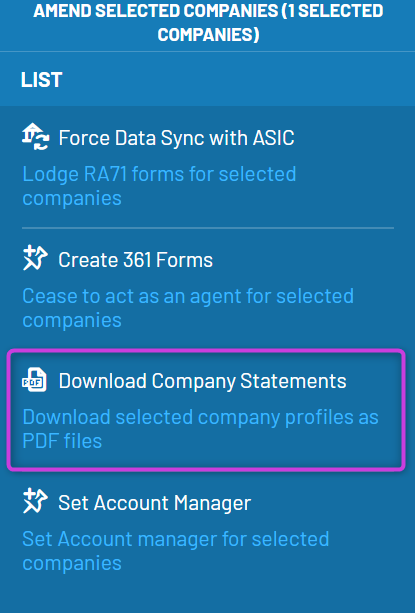Click the LIST section header
The width and height of the screenshot is (415, 613).
tap(41, 80)
